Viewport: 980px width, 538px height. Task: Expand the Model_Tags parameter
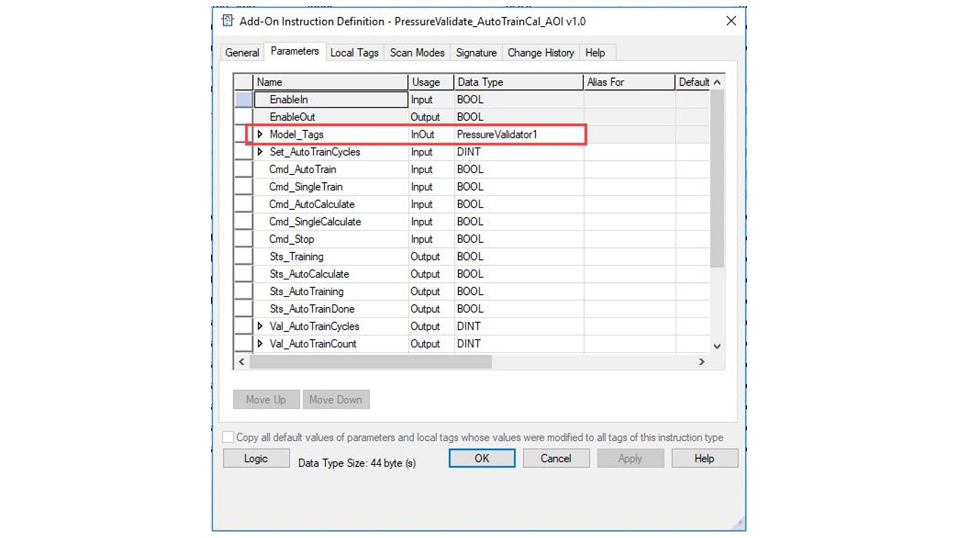pos(260,134)
